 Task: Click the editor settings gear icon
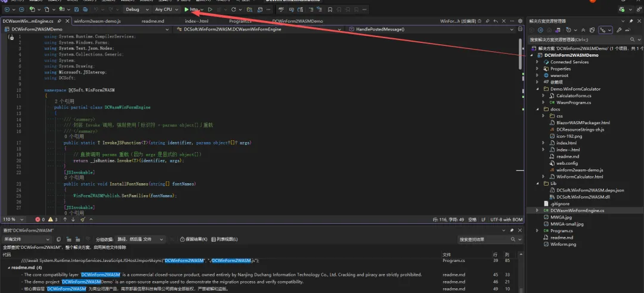tap(521, 20)
